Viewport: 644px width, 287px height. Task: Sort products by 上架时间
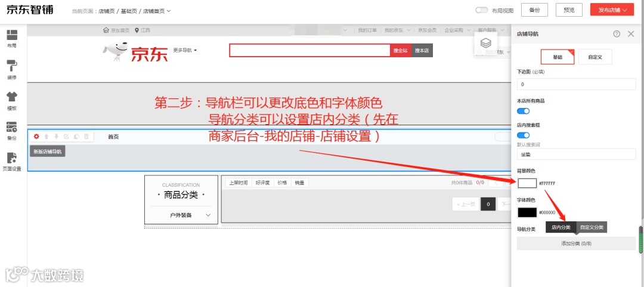[x=238, y=183]
